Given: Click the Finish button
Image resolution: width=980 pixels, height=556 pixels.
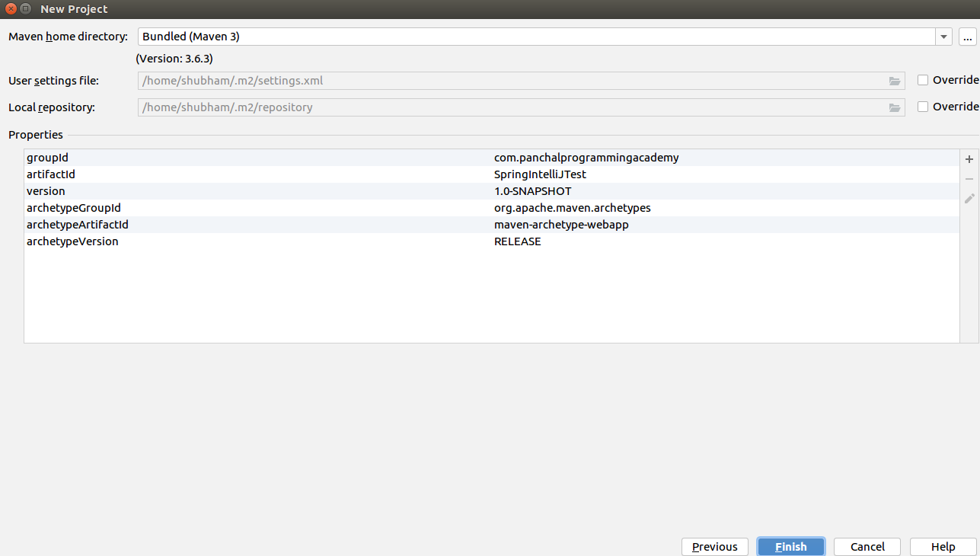Looking at the screenshot, I should pos(790,546).
